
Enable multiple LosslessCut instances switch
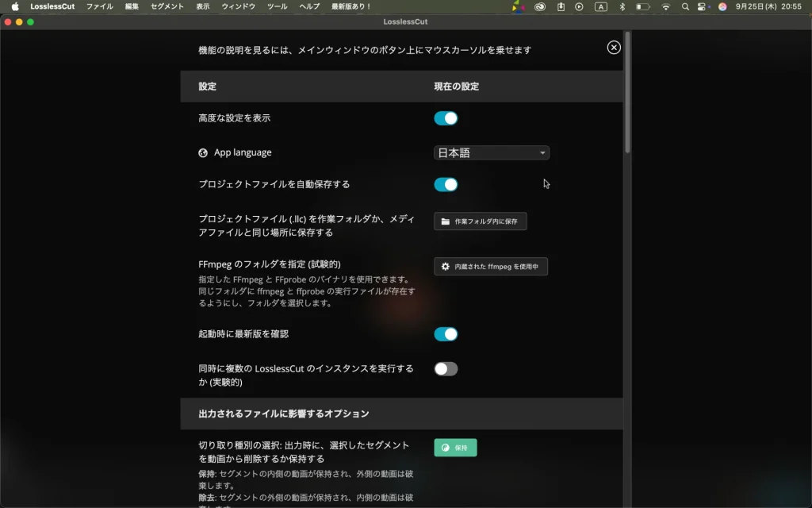[446, 369]
